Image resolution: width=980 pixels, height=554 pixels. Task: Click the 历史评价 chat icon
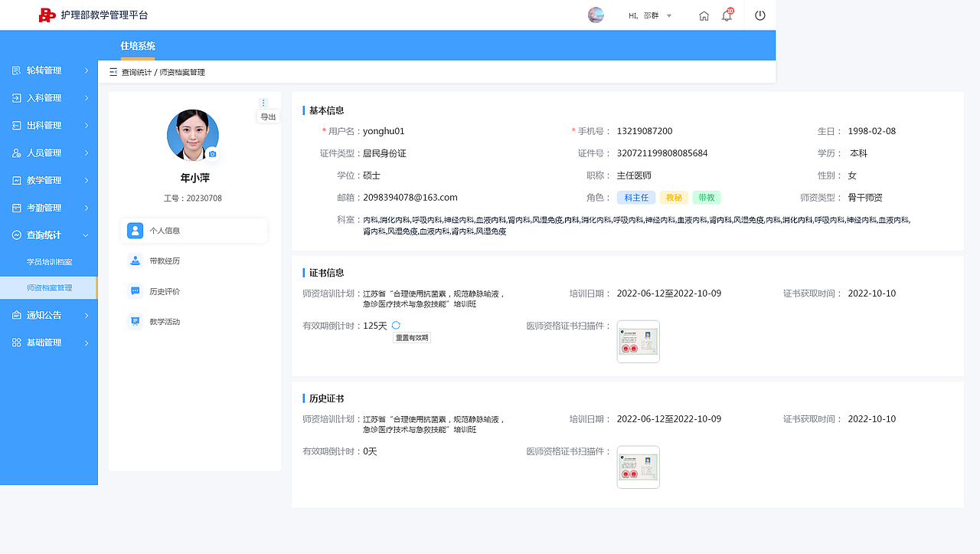(x=136, y=291)
